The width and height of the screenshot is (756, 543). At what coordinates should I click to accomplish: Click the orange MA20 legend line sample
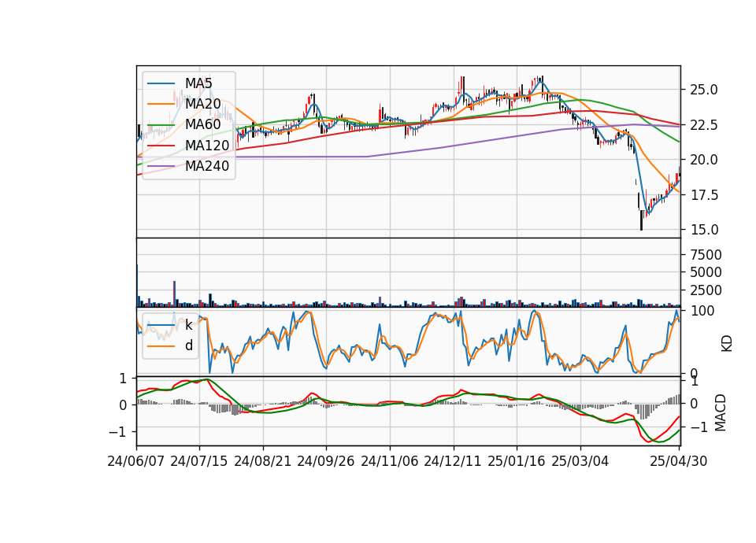[161, 104]
